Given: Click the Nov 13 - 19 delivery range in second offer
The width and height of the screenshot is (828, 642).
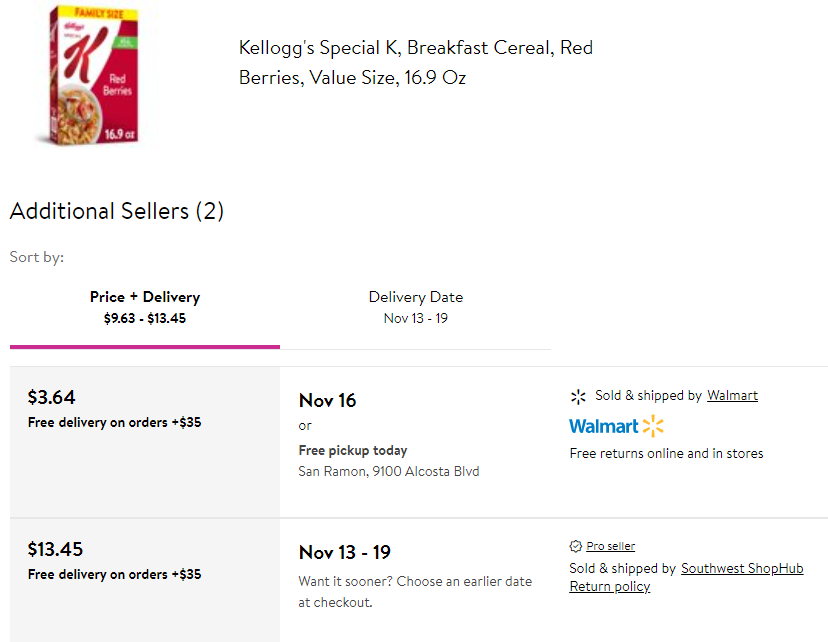Looking at the screenshot, I should [344, 552].
